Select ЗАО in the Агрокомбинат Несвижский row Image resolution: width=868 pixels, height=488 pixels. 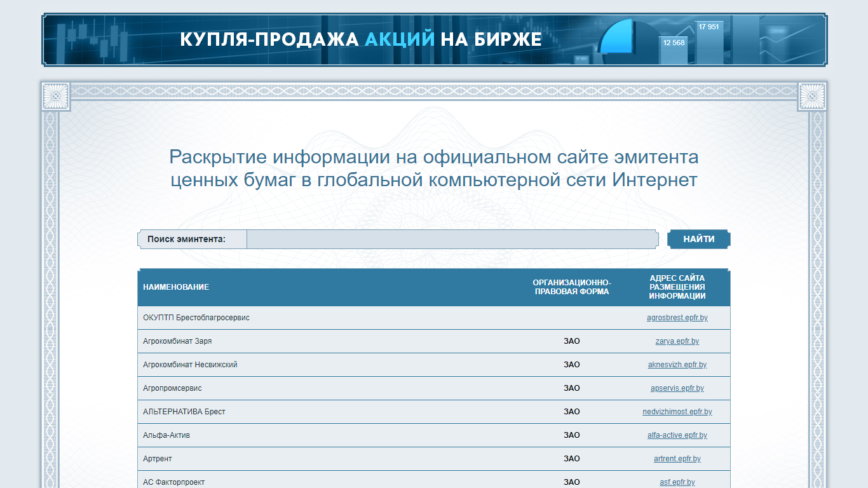pos(572,365)
